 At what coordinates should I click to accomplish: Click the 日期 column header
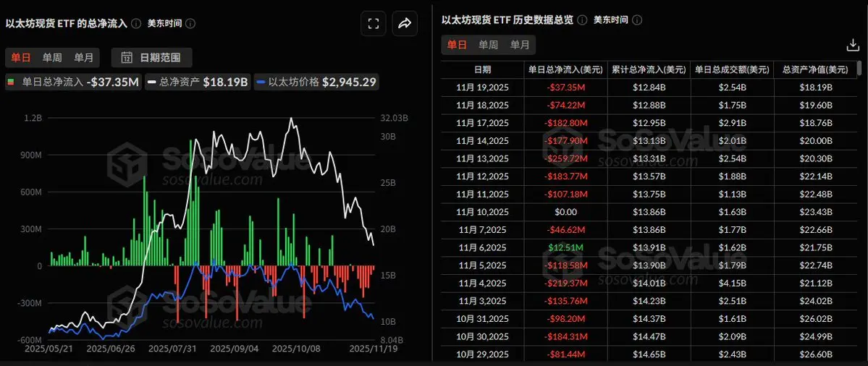[482, 70]
